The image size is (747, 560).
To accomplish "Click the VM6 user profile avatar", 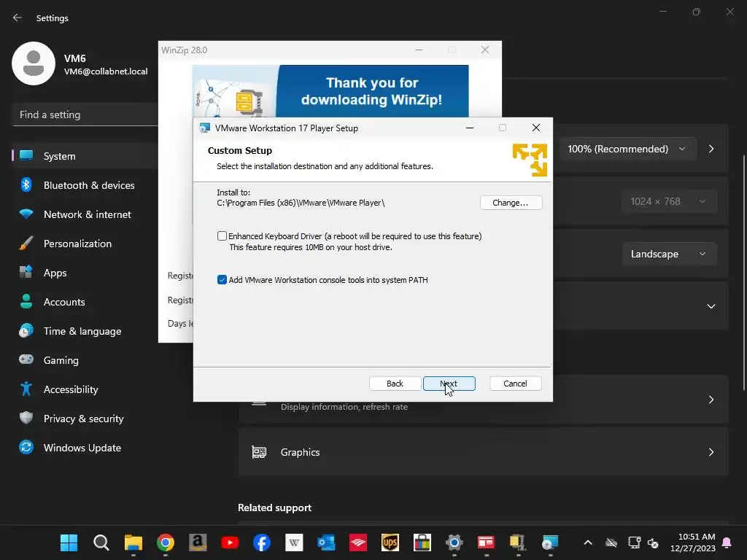I will pyautogui.click(x=34, y=63).
